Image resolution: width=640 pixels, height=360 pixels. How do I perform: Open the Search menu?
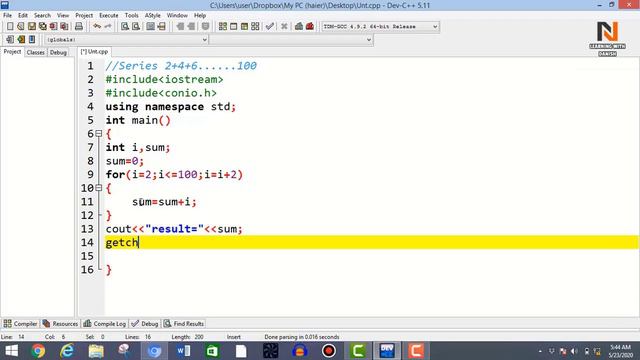42,16
